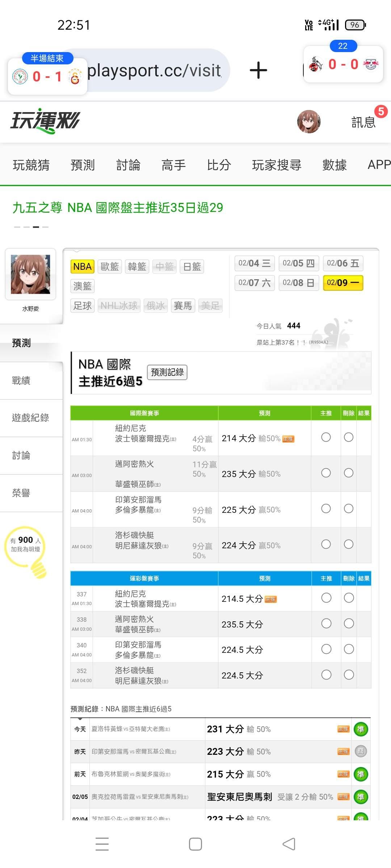This screenshot has width=391, height=868.
Task: Open 預測 in top navigation bar
Action: pos(83,165)
